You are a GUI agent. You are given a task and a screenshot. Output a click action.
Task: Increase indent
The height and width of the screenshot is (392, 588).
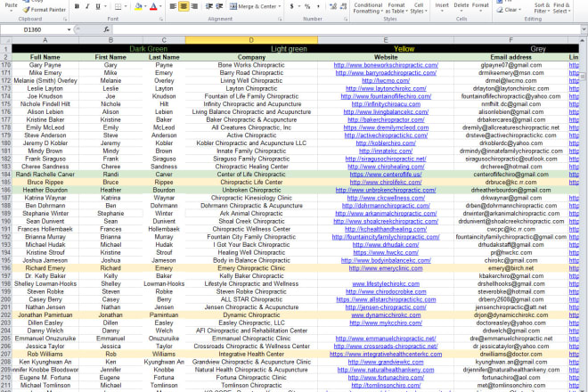coord(220,6)
